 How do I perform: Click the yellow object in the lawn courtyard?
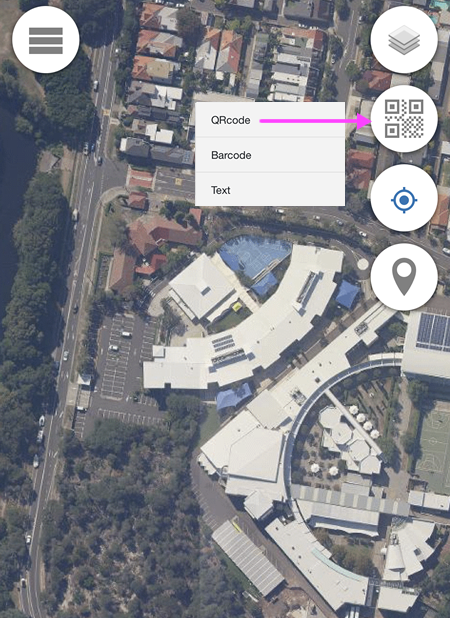click(237, 306)
